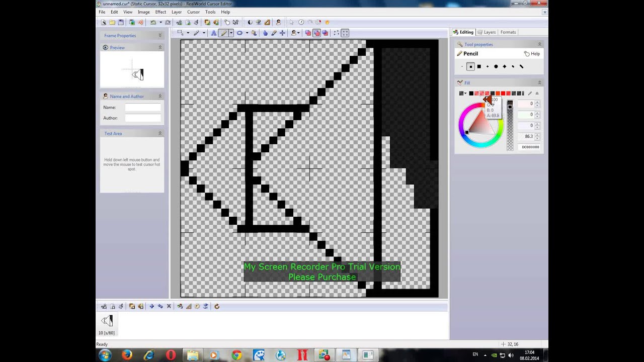
Task: Toggle the dotted square grid button
Action: [x=345, y=33]
